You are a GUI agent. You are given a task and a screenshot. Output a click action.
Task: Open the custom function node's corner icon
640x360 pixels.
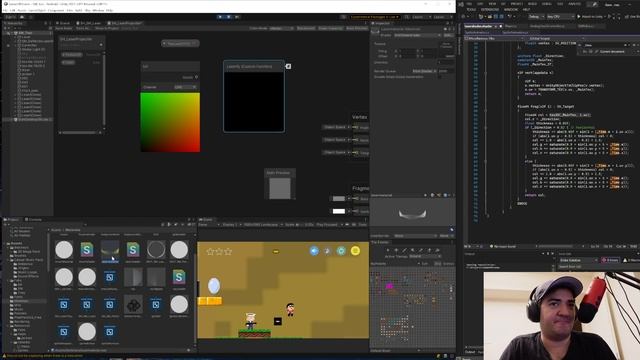click(x=288, y=66)
